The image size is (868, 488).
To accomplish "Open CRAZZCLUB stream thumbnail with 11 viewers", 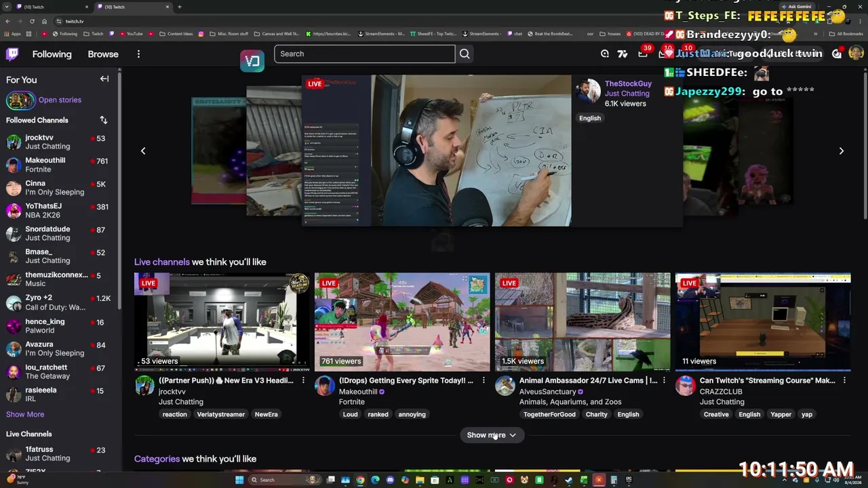I will pyautogui.click(x=763, y=322).
